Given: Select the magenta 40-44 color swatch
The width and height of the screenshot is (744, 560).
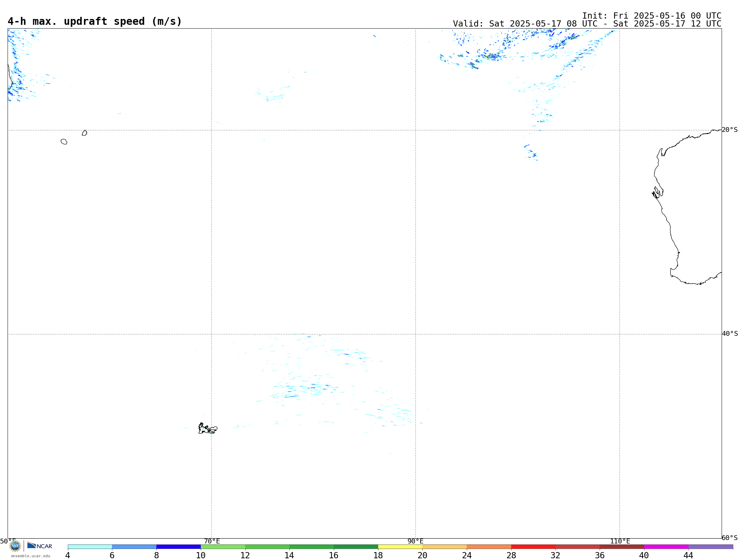Looking at the screenshot, I should (x=666, y=547).
